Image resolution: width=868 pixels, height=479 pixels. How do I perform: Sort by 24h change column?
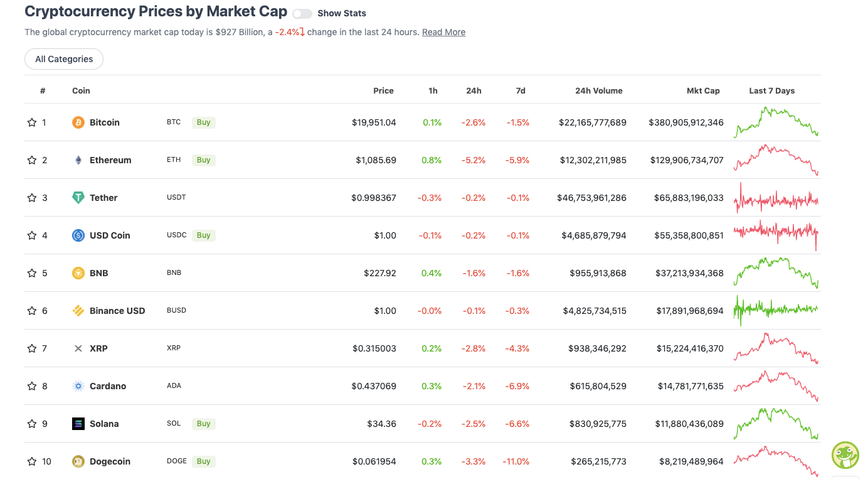coord(474,90)
